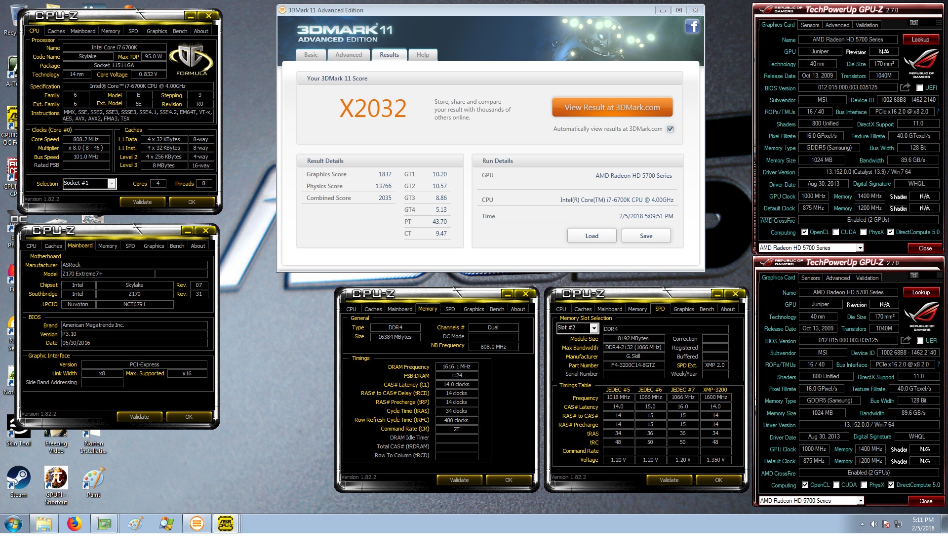Screen dimensions: 948x560
Task: Click the X2032 score text
Action: pos(373,109)
